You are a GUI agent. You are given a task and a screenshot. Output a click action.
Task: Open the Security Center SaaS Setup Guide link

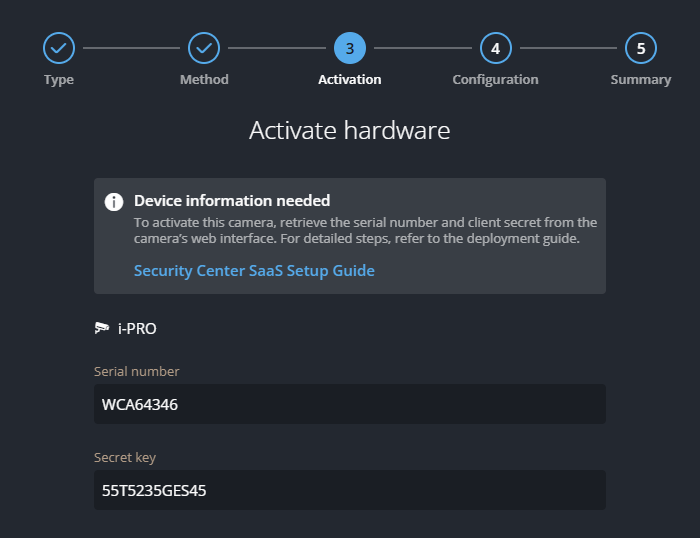254,271
